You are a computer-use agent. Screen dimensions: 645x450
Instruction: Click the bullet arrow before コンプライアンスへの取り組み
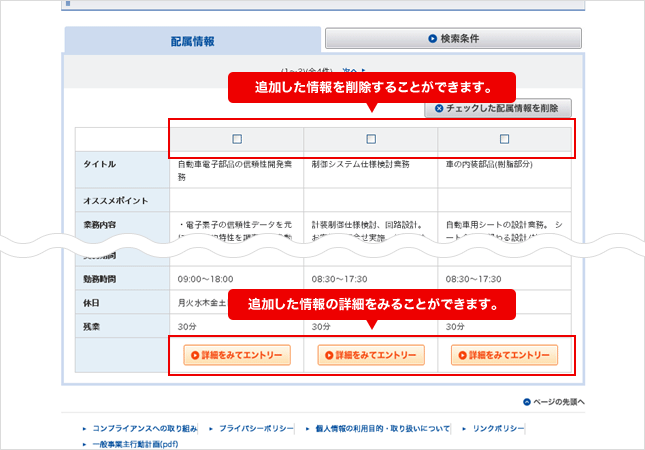[x=84, y=428]
